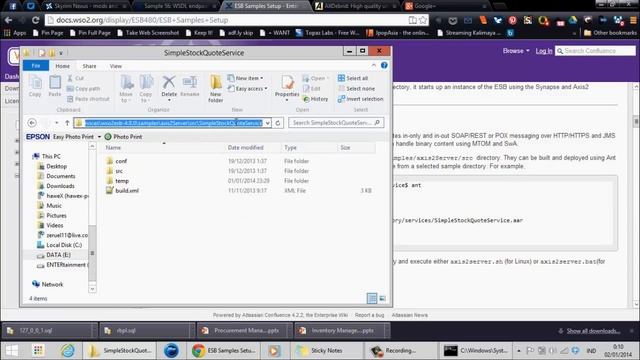Select Downloads in navigation pane
The height and width of the screenshot is (360, 640).
click(x=60, y=186)
